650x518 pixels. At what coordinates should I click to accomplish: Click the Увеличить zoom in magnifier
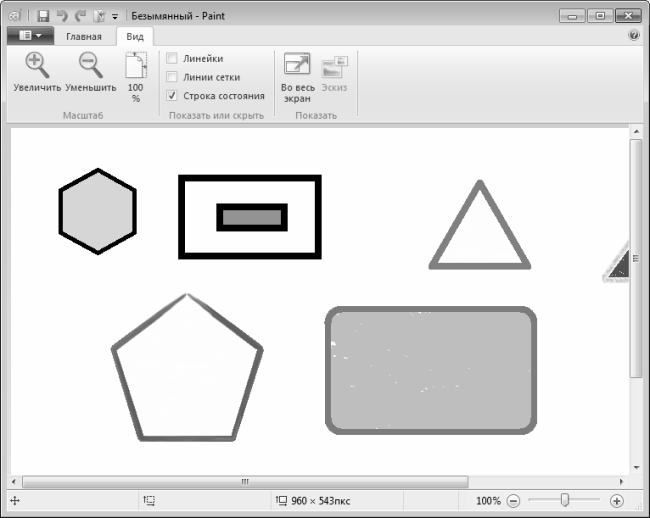[x=37, y=72]
